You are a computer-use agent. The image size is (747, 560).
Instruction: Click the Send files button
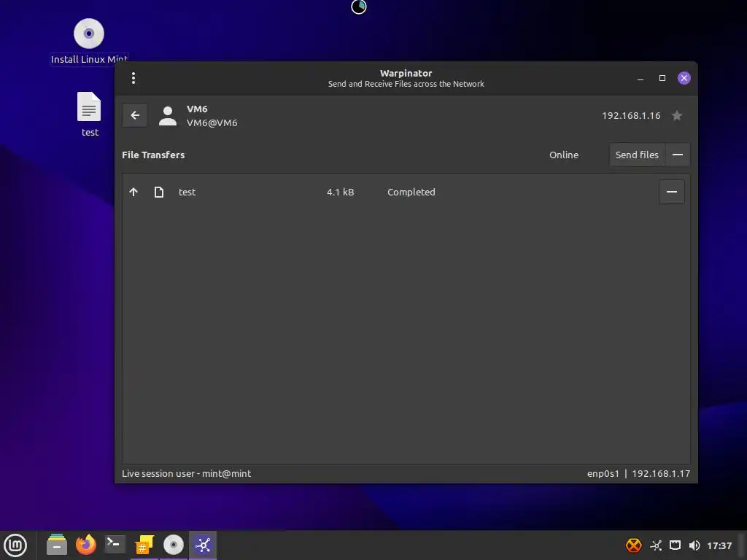click(637, 155)
